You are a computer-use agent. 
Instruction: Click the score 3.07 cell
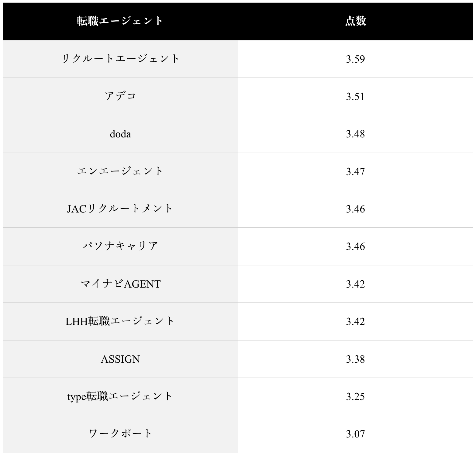(355, 434)
